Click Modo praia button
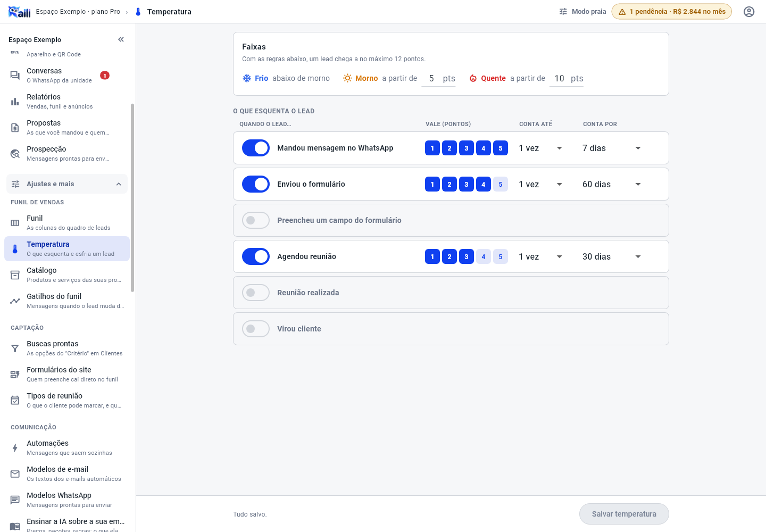 [x=582, y=12]
